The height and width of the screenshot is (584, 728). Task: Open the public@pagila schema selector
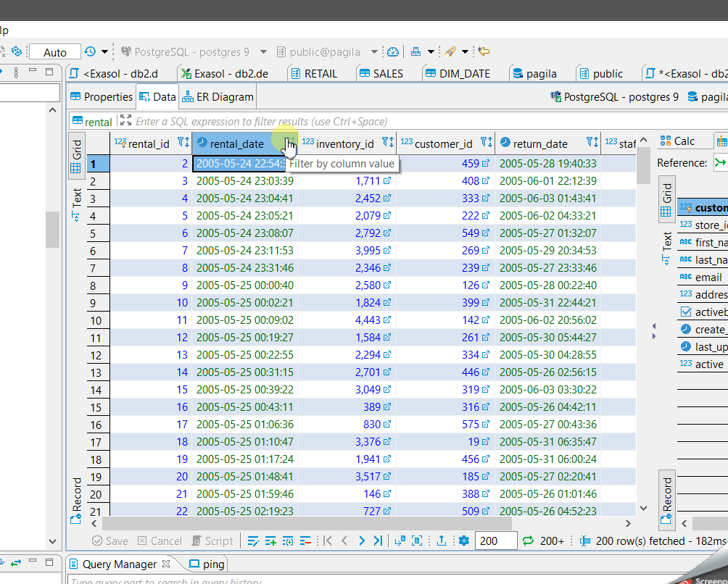tap(326, 52)
